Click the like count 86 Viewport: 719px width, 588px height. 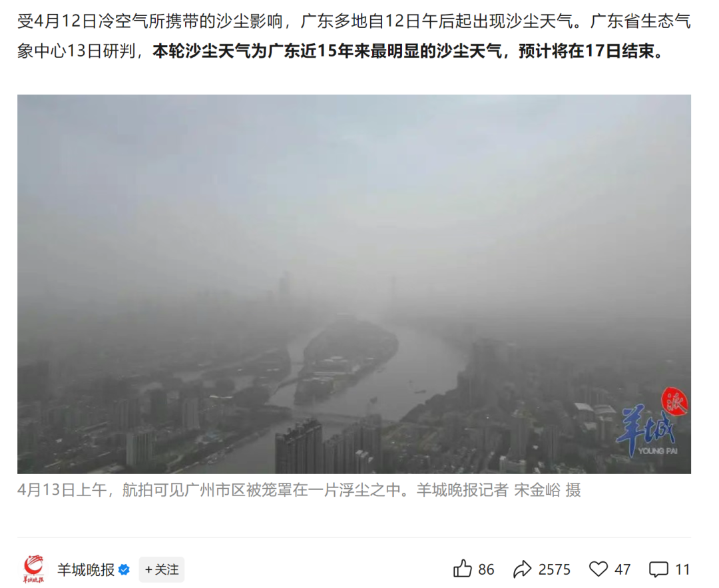(x=486, y=569)
